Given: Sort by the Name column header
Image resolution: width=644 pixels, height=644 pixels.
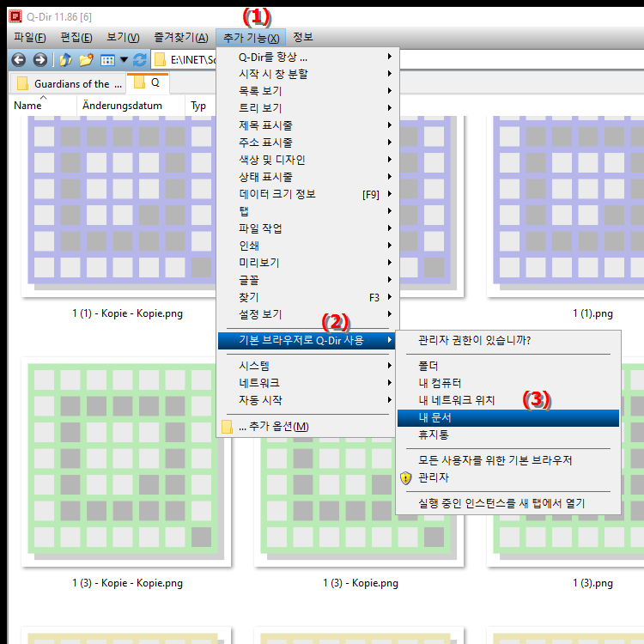Looking at the screenshot, I should pos(42,106).
